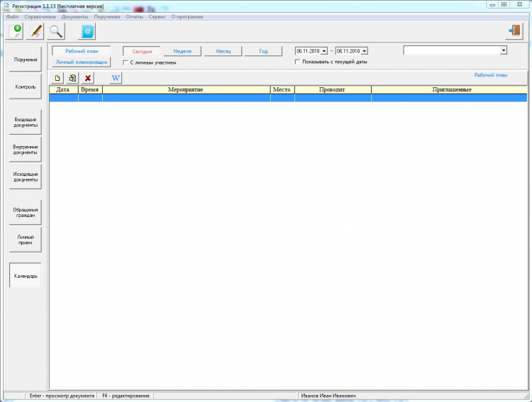Open the Документы menu

(x=75, y=16)
